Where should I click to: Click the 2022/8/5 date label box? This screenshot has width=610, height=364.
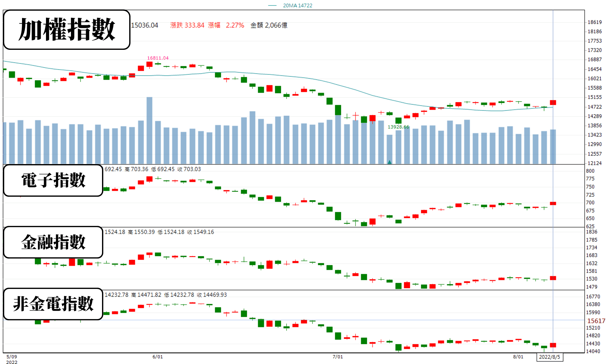tap(549, 357)
